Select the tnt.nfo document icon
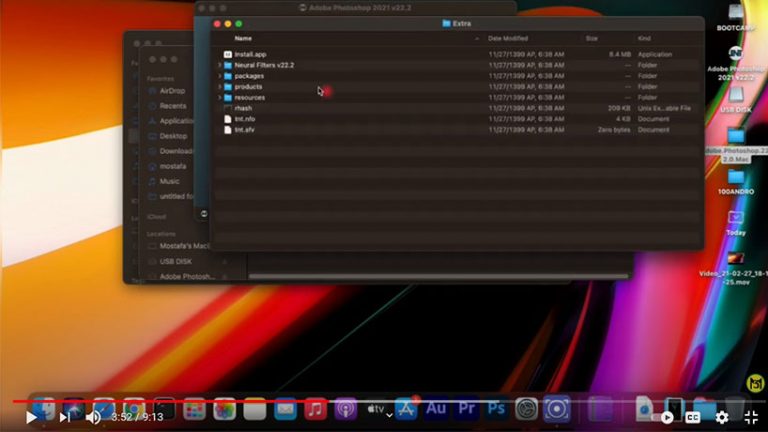This screenshot has height=432, width=768. point(228,119)
